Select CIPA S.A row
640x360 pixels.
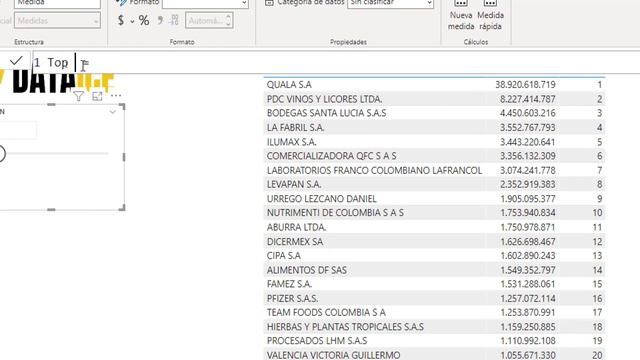[x=434, y=256]
